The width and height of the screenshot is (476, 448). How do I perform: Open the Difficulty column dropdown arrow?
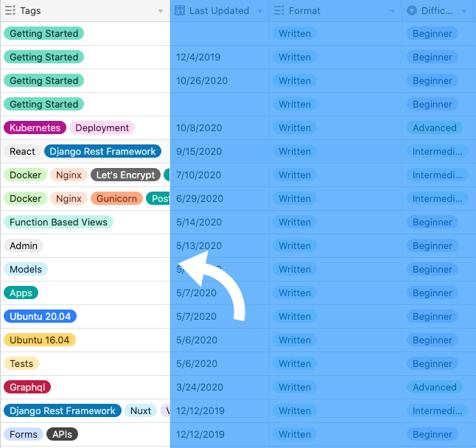[x=464, y=11]
